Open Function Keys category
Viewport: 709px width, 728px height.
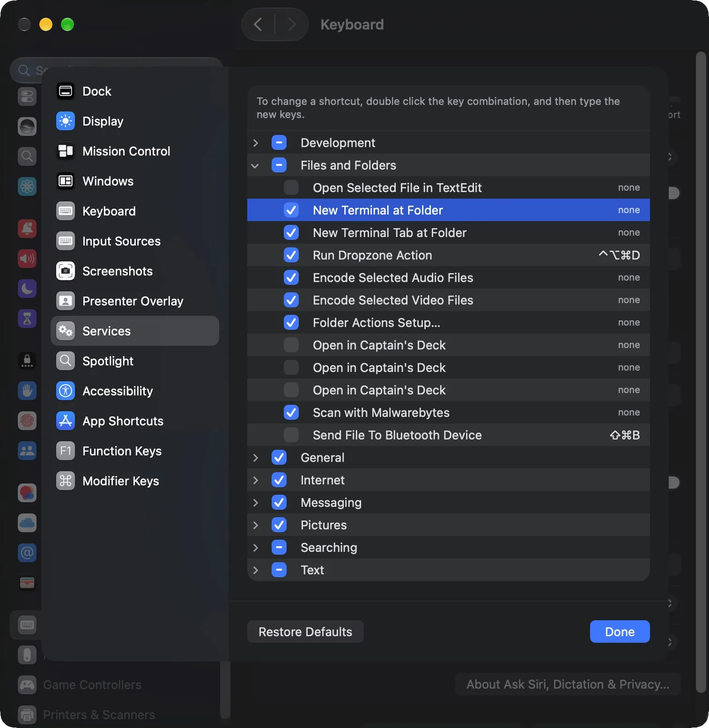pyautogui.click(x=135, y=451)
